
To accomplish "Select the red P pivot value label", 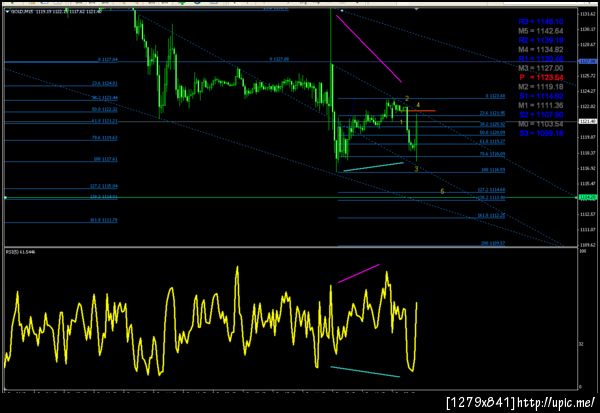I will coord(541,78).
